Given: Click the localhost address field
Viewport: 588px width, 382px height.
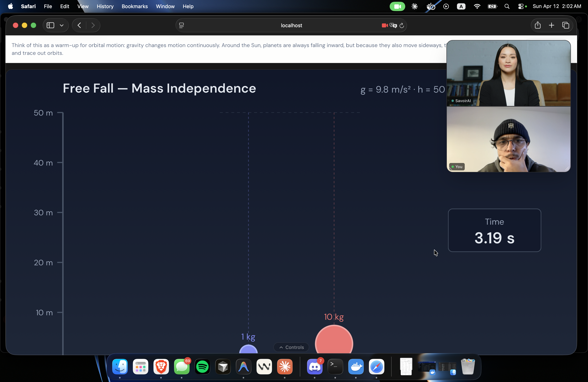Looking at the screenshot, I should pyautogui.click(x=291, y=25).
